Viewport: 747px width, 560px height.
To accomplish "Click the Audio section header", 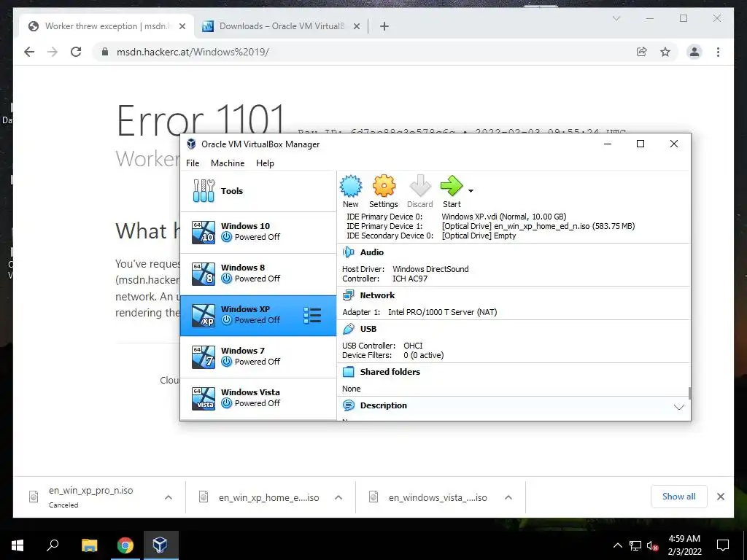I will 371,252.
